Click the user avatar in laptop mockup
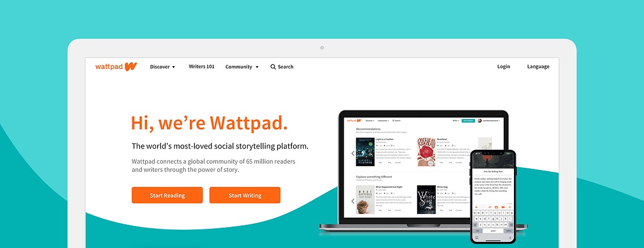 point(479,121)
